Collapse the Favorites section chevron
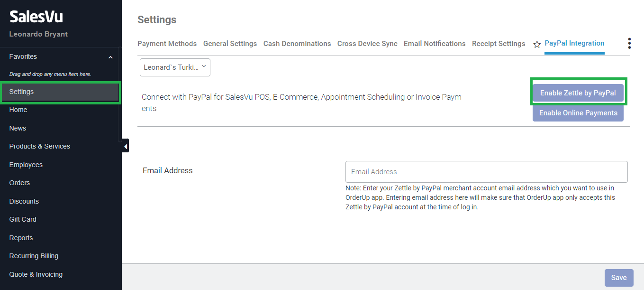 coord(110,57)
